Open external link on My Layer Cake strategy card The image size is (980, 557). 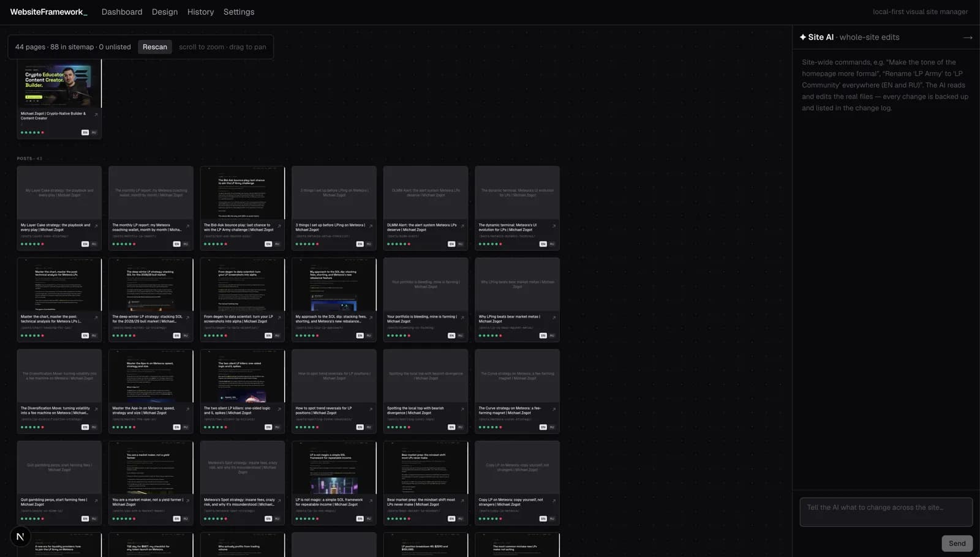pyautogui.click(x=96, y=226)
